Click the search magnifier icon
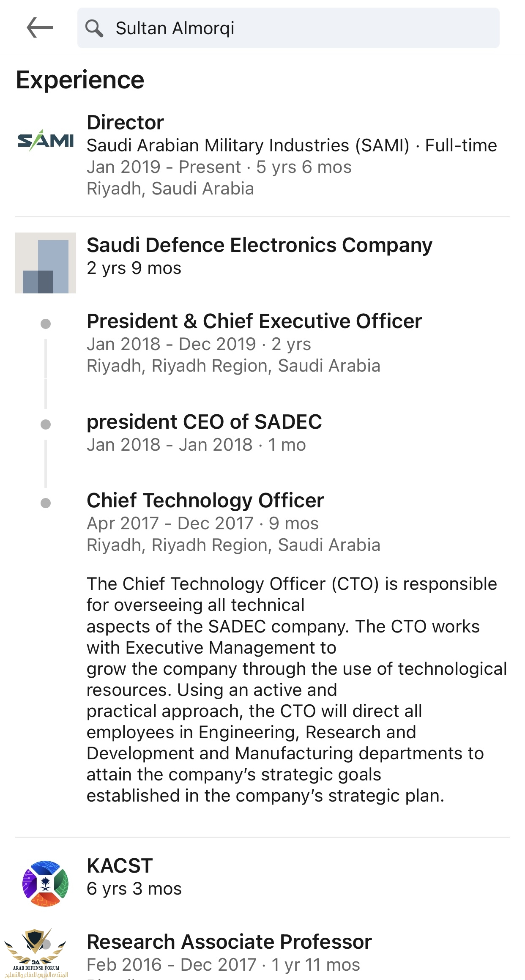The height and width of the screenshot is (980, 525). point(94,28)
